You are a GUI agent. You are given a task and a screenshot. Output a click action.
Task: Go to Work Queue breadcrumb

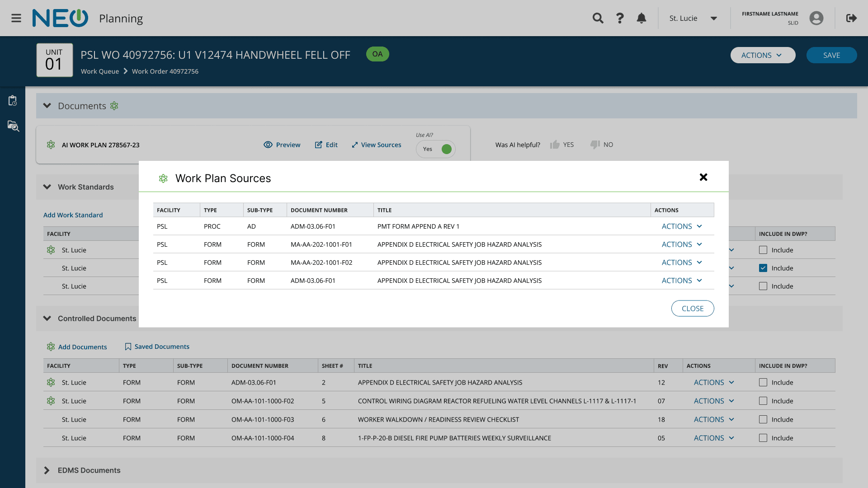click(x=99, y=71)
